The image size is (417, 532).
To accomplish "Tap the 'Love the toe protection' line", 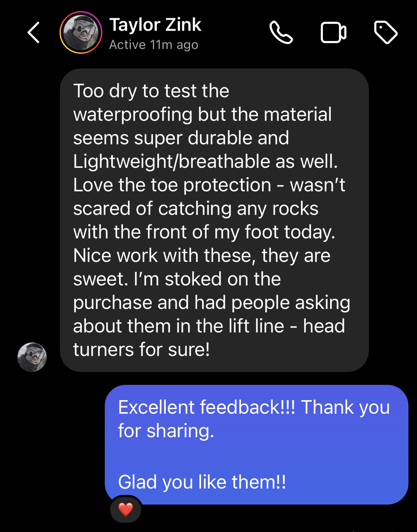I will [172, 185].
